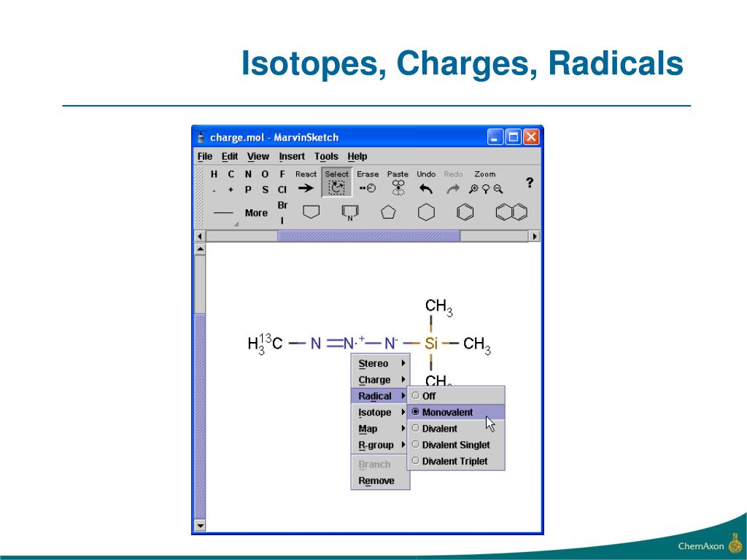
Task: Click the horizontal scrollbar left arrow
Action: pos(200,236)
